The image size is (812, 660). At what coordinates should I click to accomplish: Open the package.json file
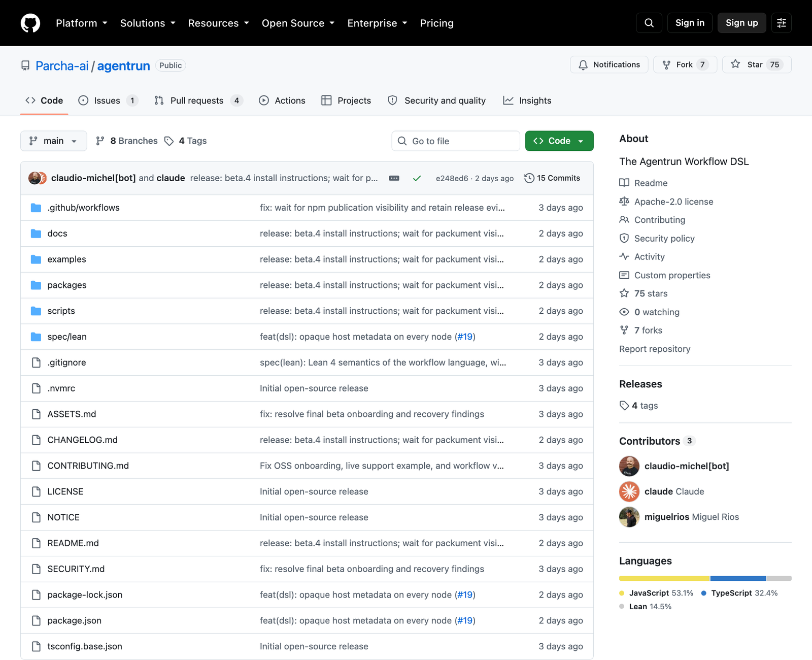(75, 620)
